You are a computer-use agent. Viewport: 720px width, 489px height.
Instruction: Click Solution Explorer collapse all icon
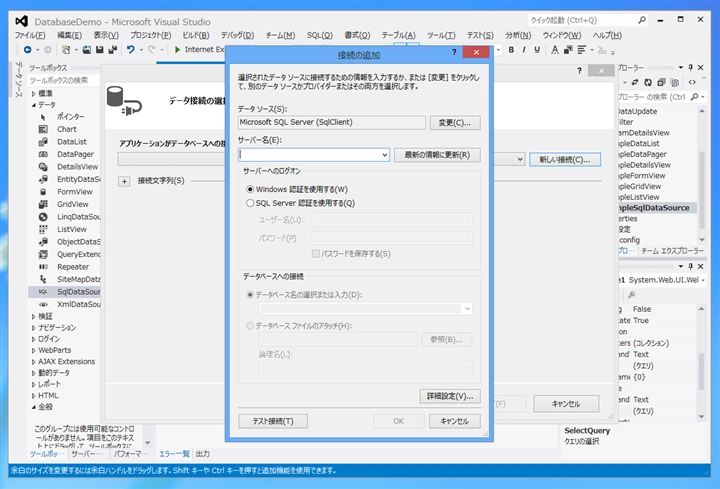(661, 82)
